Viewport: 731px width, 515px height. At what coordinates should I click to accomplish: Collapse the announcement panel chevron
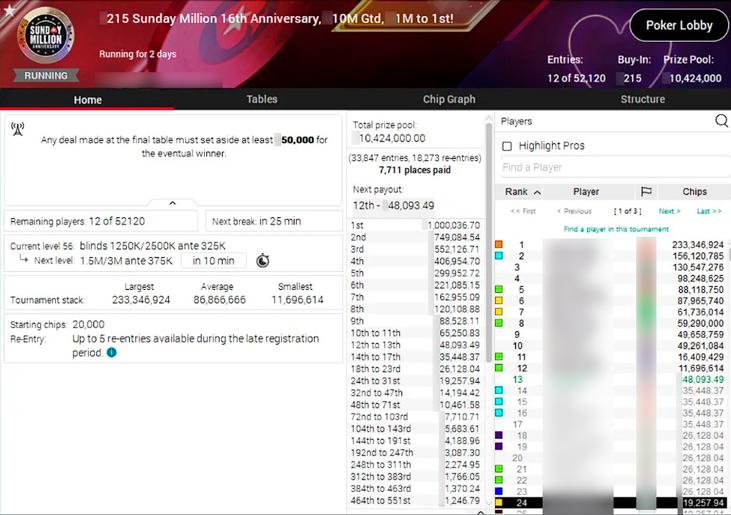pyautogui.click(x=172, y=203)
